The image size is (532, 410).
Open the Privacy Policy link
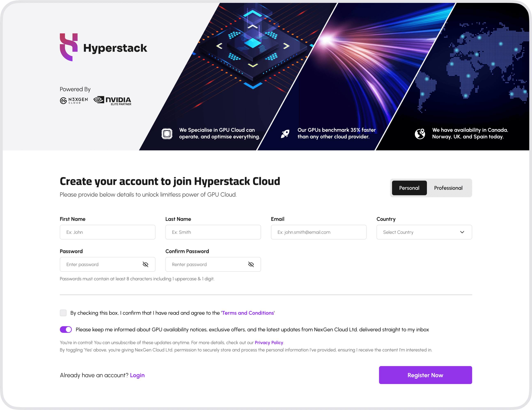pyautogui.click(x=269, y=342)
